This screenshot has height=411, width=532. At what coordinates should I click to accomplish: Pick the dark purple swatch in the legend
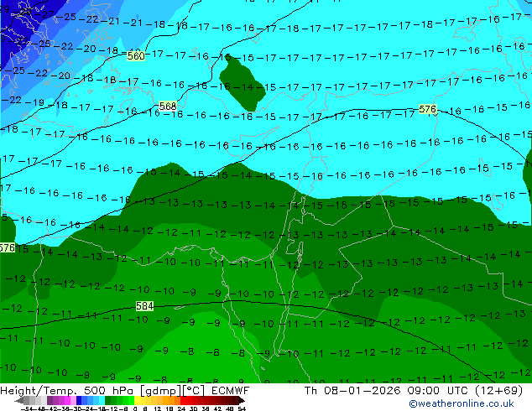50,401
